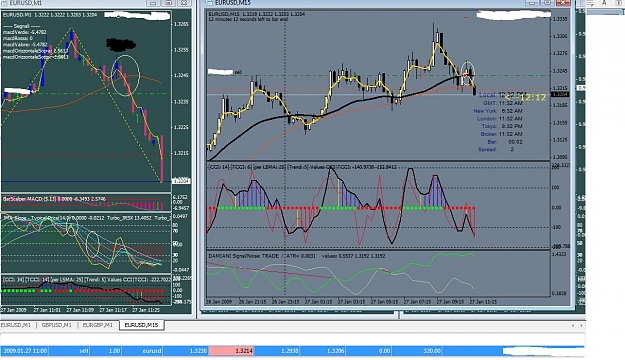Click the left tab-scroll arrow
625x360 pixels.
click(x=573, y=326)
